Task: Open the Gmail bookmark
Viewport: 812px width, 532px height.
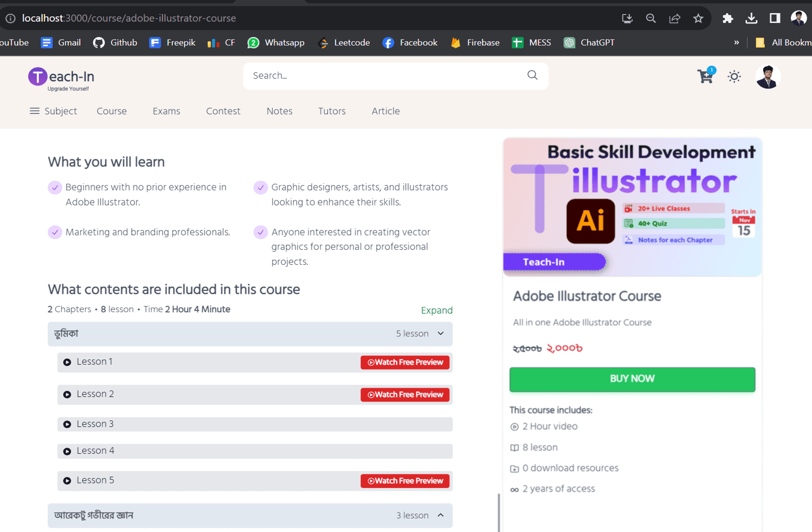Action: [61, 43]
